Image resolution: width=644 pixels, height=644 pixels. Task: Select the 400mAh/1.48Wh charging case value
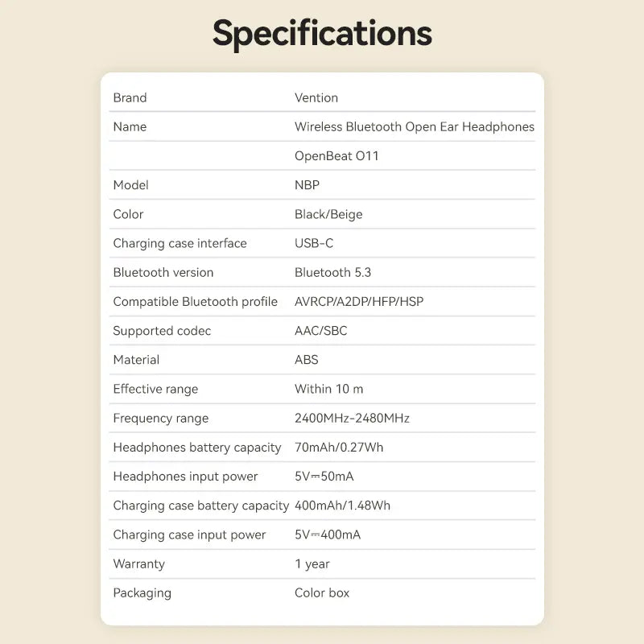pos(343,506)
